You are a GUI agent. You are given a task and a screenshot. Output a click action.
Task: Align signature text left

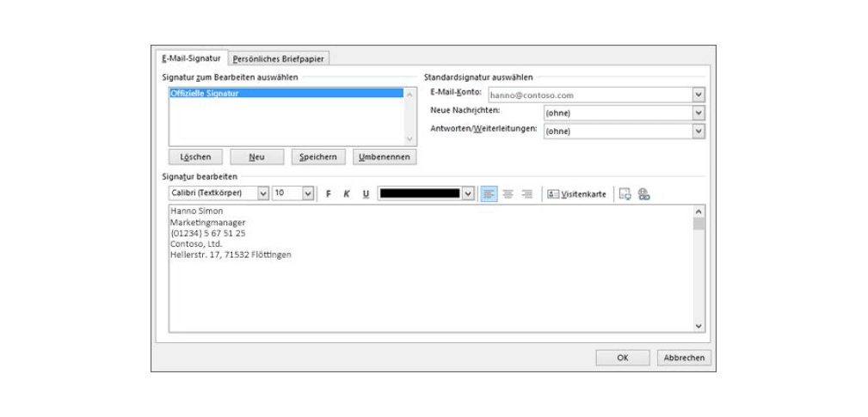[x=489, y=194]
